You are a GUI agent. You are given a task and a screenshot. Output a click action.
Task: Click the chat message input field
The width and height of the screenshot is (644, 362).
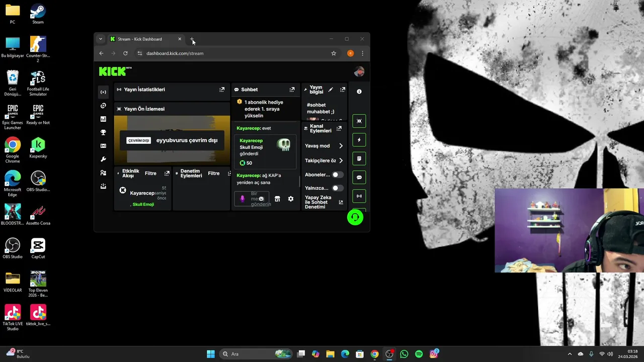(x=252, y=199)
